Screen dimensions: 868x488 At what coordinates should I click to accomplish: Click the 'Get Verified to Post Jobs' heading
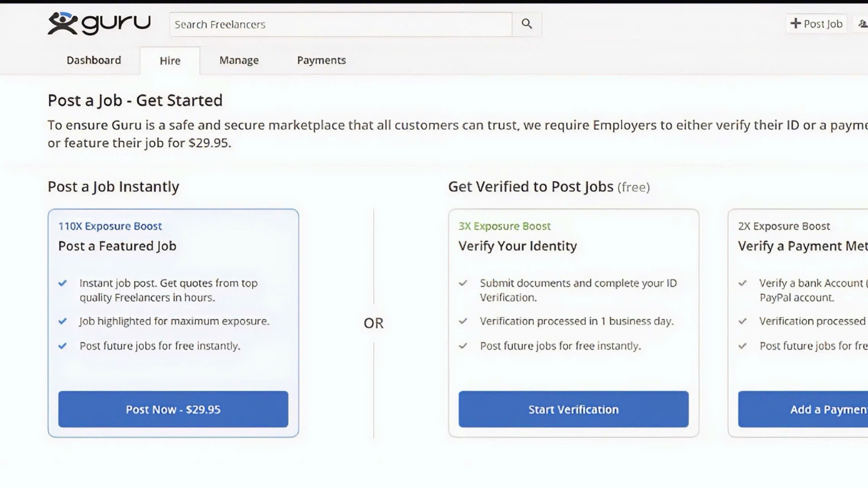tap(531, 186)
